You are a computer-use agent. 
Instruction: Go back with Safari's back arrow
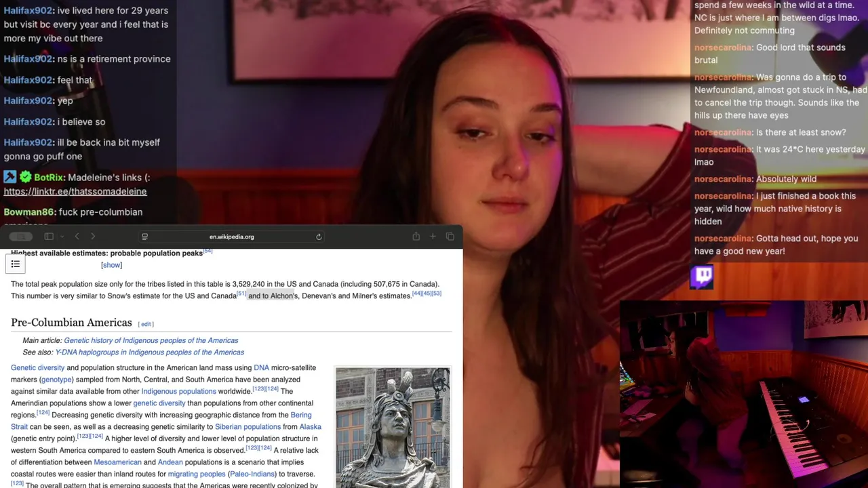click(77, 237)
